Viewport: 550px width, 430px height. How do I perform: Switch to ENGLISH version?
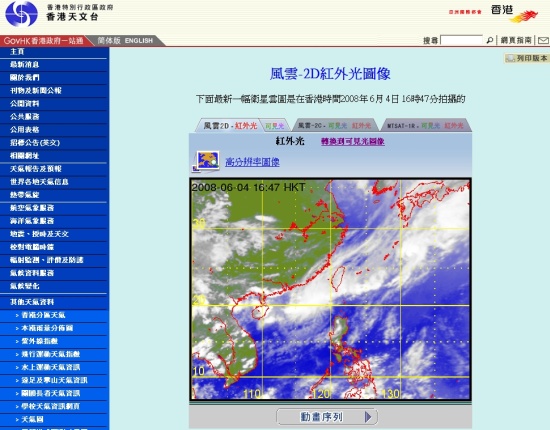click(139, 41)
